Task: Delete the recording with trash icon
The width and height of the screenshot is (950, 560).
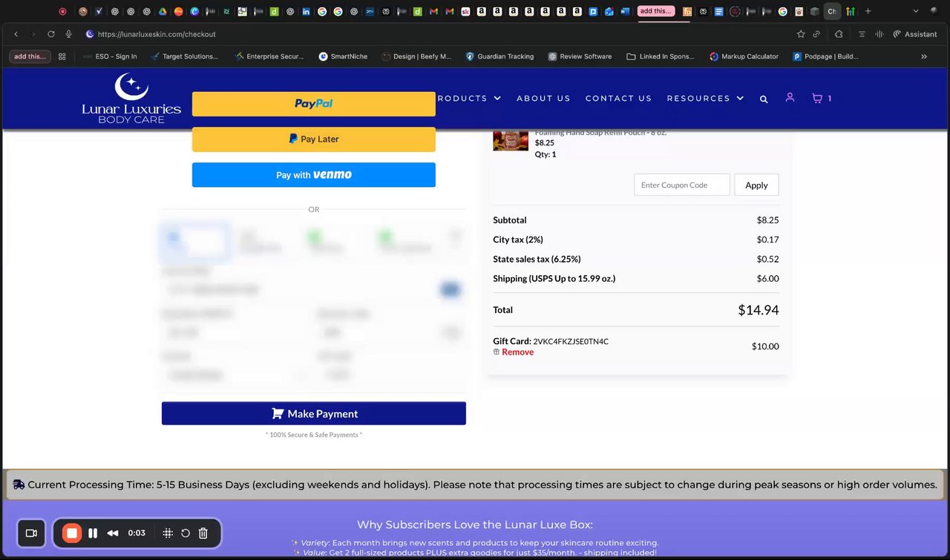Action: pos(203,533)
